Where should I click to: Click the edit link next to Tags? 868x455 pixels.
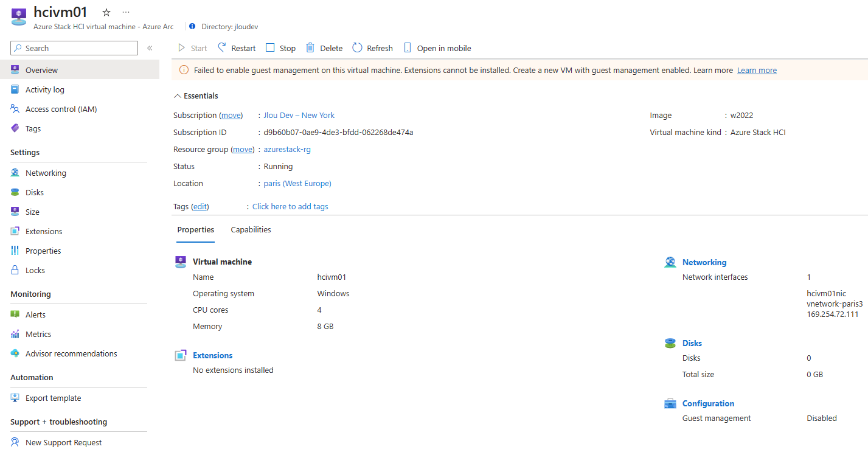[200, 207]
